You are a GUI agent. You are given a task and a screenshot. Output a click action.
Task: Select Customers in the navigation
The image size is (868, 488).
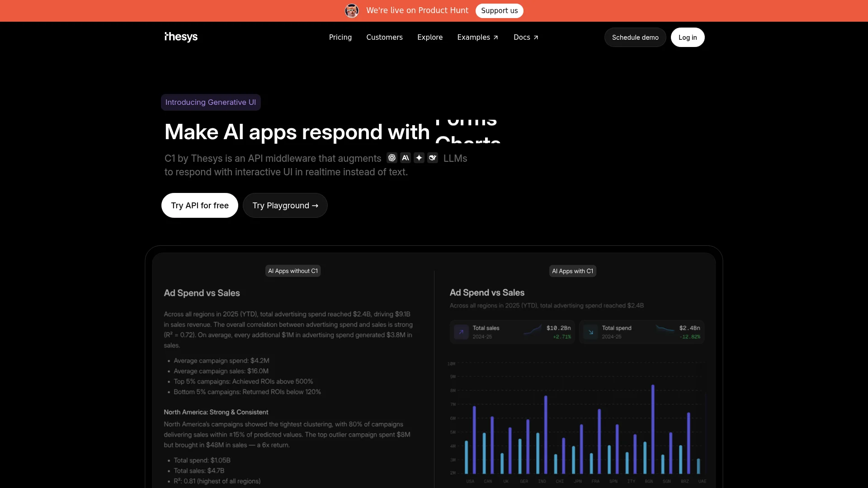(384, 37)
